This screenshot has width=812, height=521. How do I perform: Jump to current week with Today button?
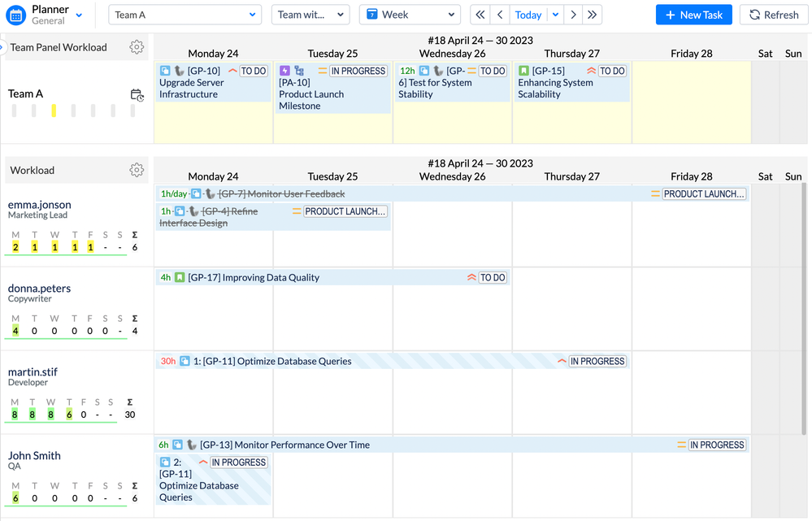coord(528,14)
